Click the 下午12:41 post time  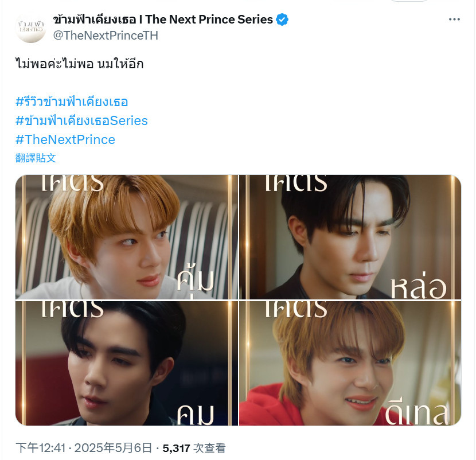pos(40,448)
